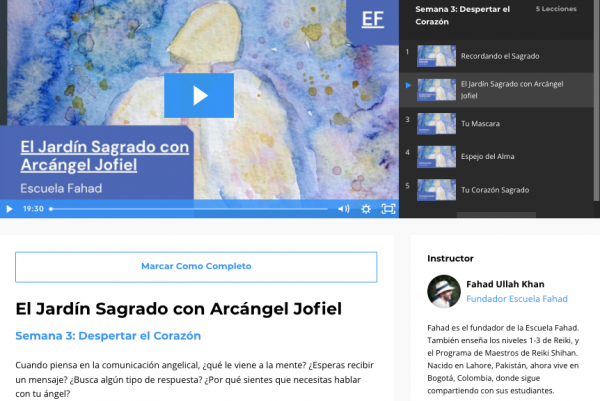The width and height of the screenshot is (600, 401).
Task: Enter fullscreen video mode
Action: click(388, 209)
